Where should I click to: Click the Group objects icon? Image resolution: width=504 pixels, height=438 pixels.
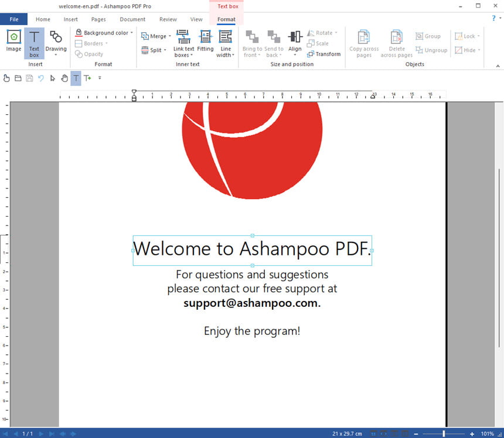click(419, 36)
